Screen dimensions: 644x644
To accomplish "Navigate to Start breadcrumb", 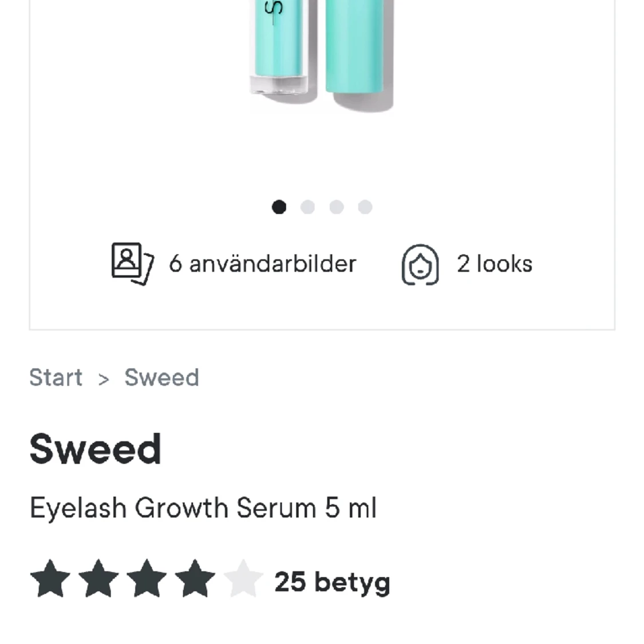I will coord(56,377).
